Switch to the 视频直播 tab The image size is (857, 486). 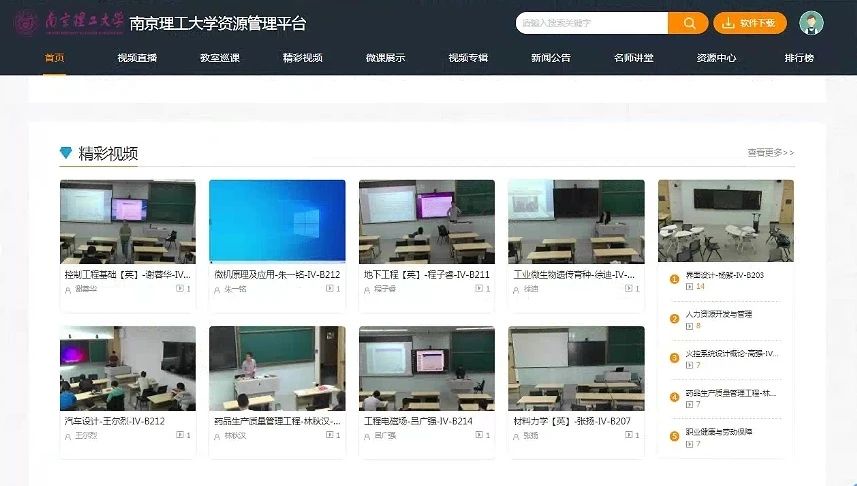[x=136, y=58]
